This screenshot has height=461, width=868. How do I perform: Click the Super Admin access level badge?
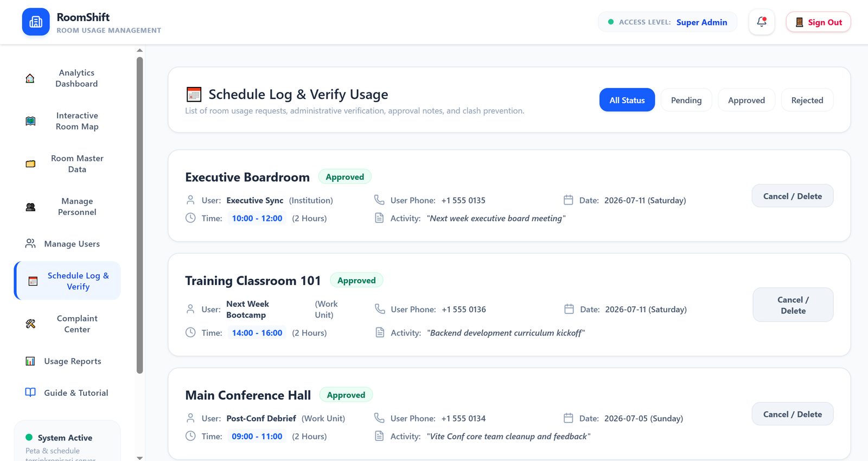[668, 22]
